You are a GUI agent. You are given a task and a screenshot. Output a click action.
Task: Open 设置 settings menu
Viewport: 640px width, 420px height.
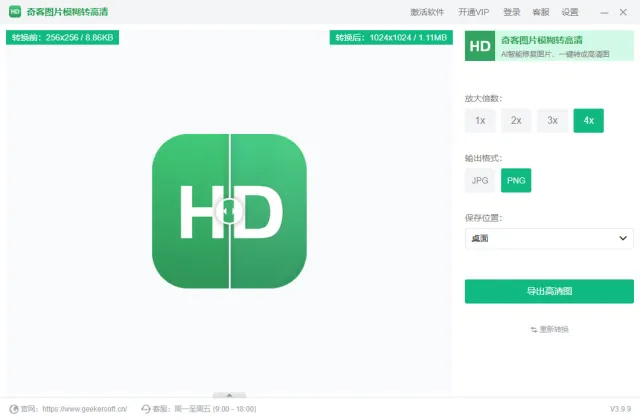tap(570, 12)
